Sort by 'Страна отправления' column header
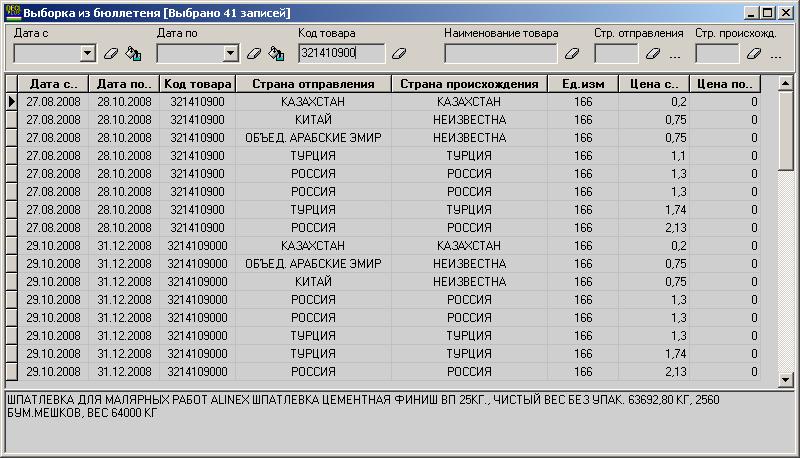800x458 pixels. click(x=313, y=84)
